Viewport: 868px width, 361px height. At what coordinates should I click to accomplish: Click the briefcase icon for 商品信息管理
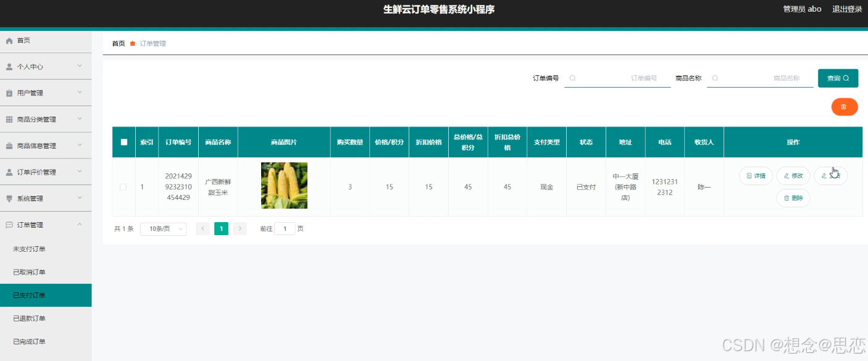(x=9, y=146)
